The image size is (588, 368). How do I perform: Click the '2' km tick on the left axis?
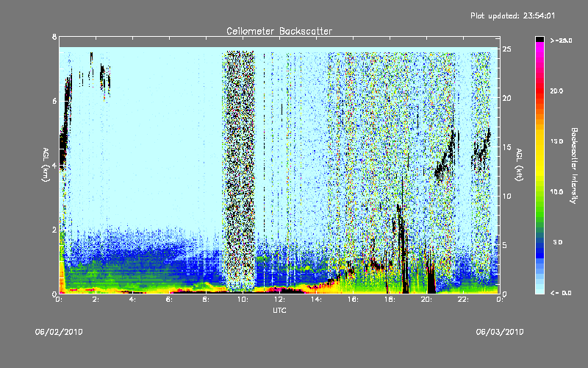pyautogui.click(x=54, y=230)
